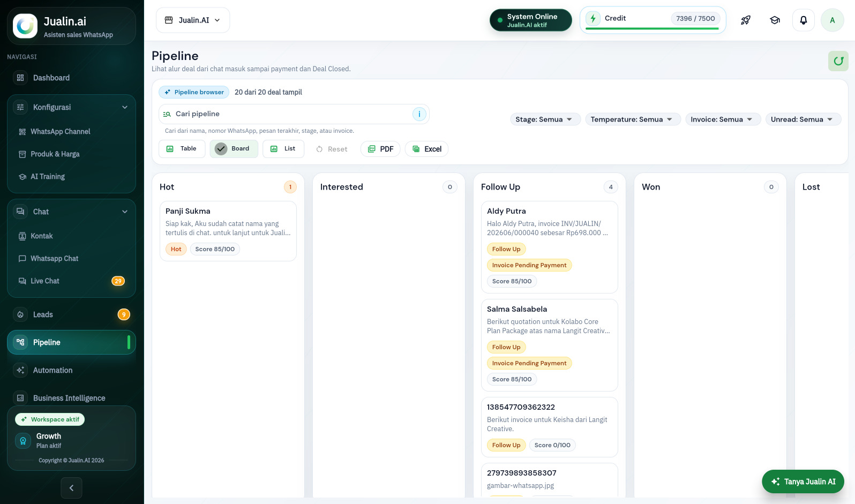Click the Pipeline sidebar icon

point(20,342)
